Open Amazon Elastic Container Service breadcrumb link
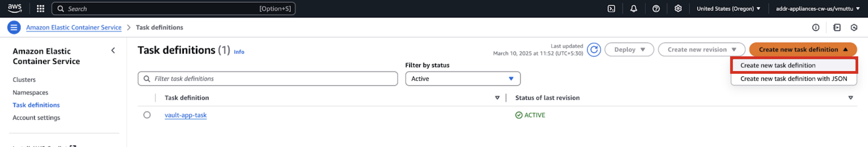Image resolution: width=868 pixels, height=147 pixels. tap(74, 27)
